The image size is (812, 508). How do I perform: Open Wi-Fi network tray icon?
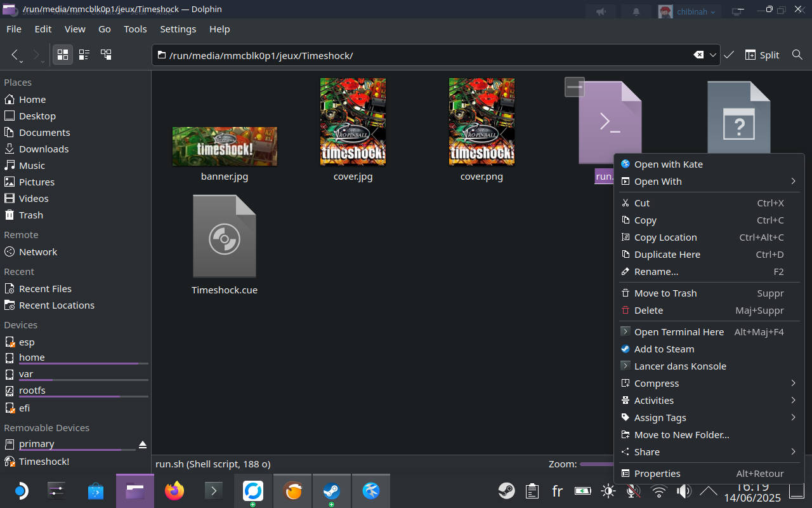click(659, 491)
